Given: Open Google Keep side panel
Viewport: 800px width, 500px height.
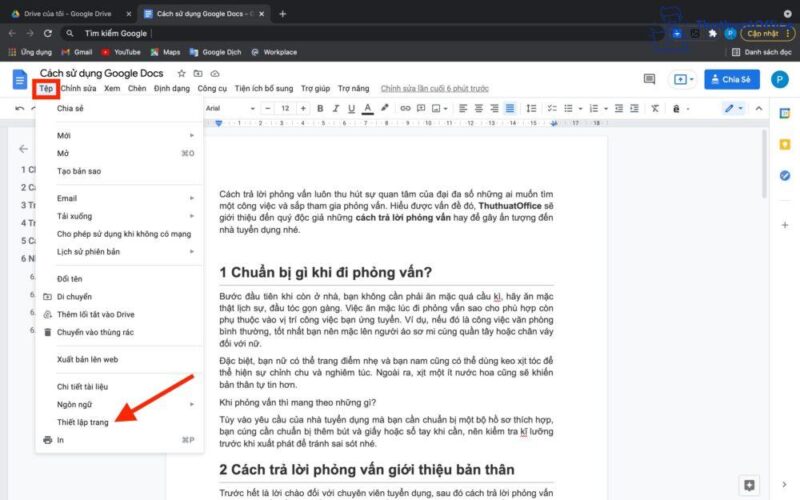Looking at the screenshot, I should [x=785, y=145].
